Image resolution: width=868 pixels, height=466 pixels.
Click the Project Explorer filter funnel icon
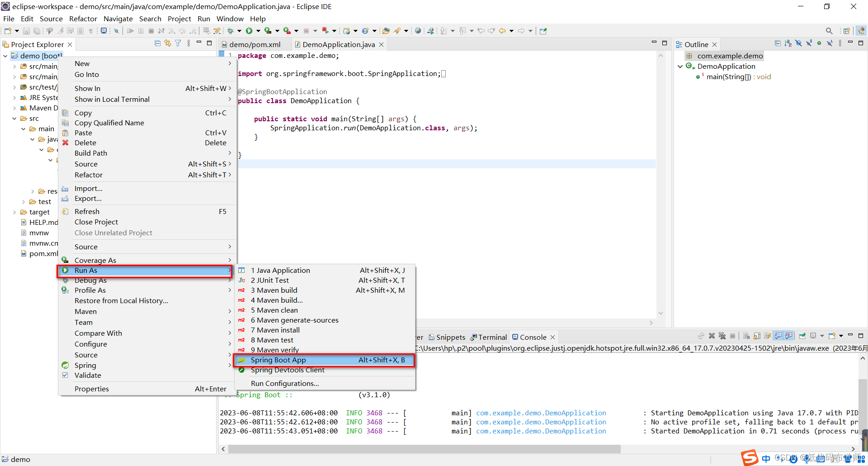point(178,43)
